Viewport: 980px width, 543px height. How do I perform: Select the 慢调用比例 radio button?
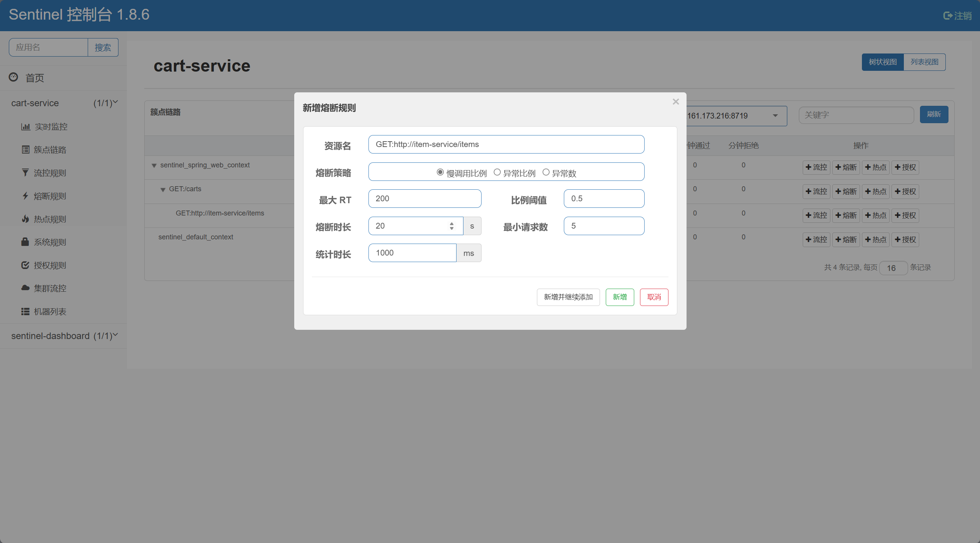pyautogui.click(x=440, y=172)
